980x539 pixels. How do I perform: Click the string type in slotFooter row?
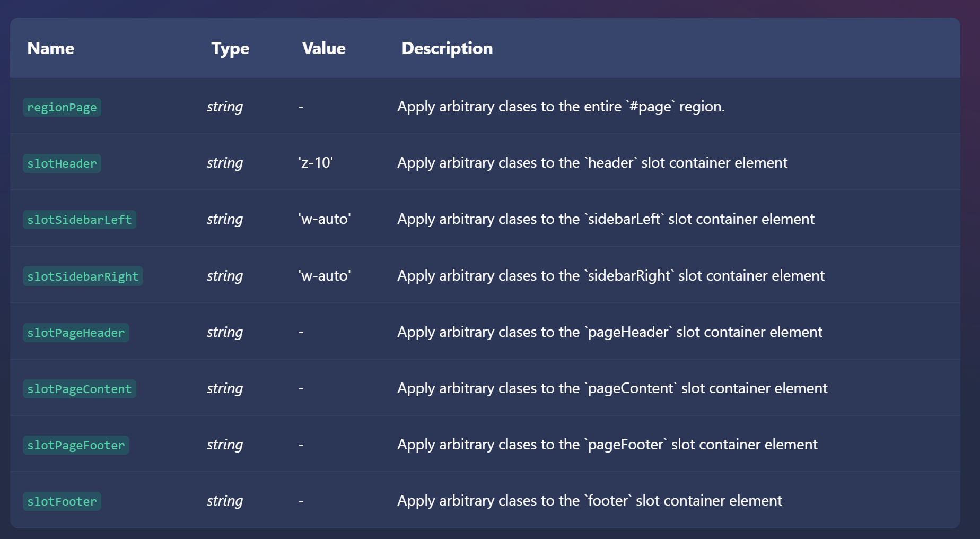(225, 501)
